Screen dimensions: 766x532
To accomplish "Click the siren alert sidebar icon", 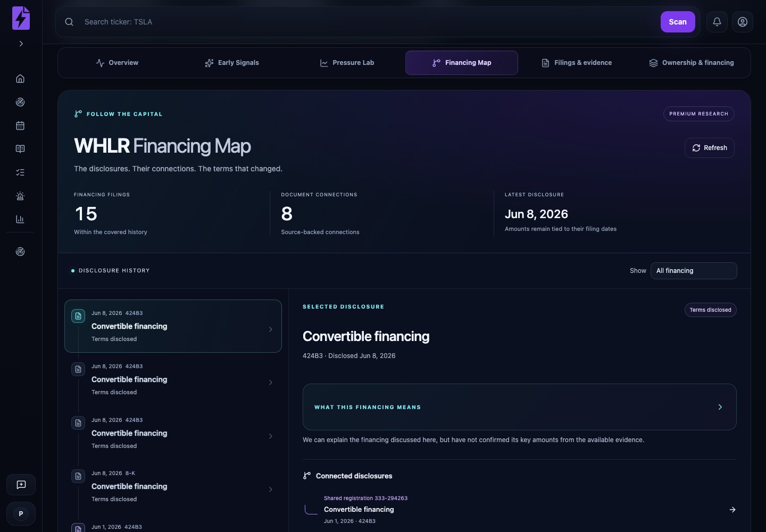I will point(20,196).
